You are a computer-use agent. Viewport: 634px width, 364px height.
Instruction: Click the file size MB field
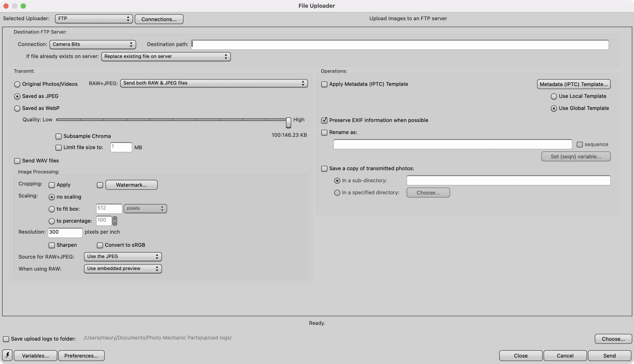click(x=121, y=147)
